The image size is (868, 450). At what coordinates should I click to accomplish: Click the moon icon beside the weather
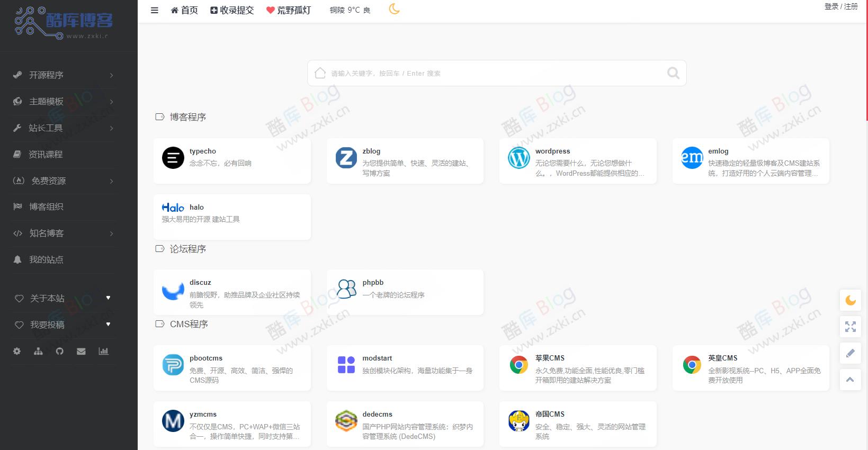pyautogui.click(x=394, y=9)
